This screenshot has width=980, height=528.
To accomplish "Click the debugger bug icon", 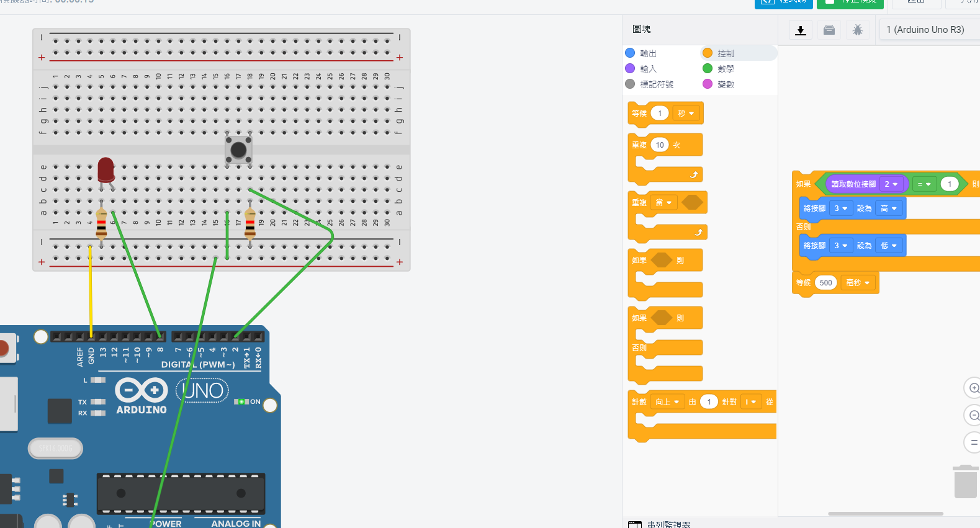I will point(858,30).
